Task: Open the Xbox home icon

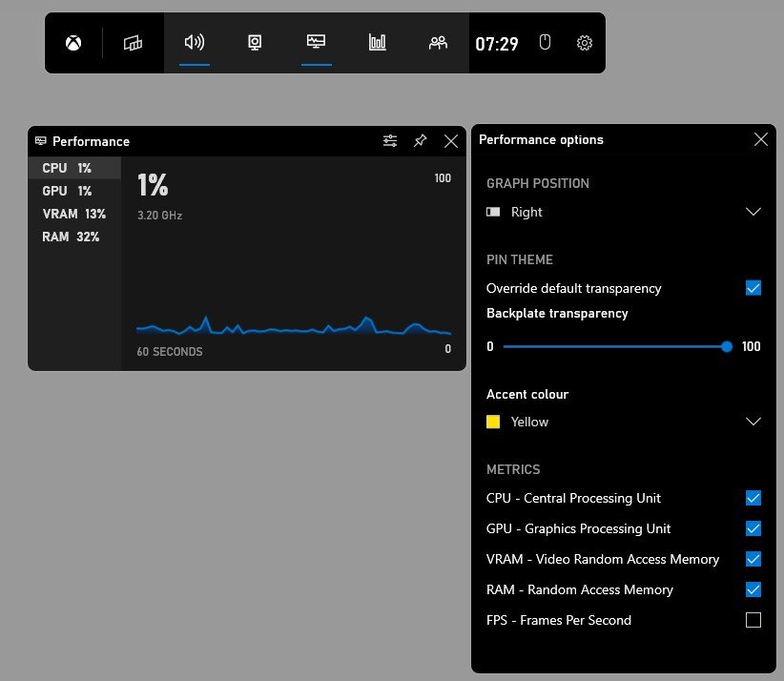Action: (x=73, y=44)
